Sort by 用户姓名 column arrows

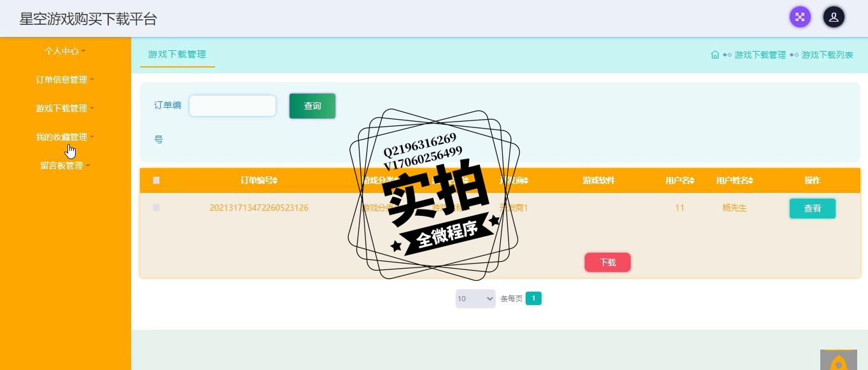751,181
